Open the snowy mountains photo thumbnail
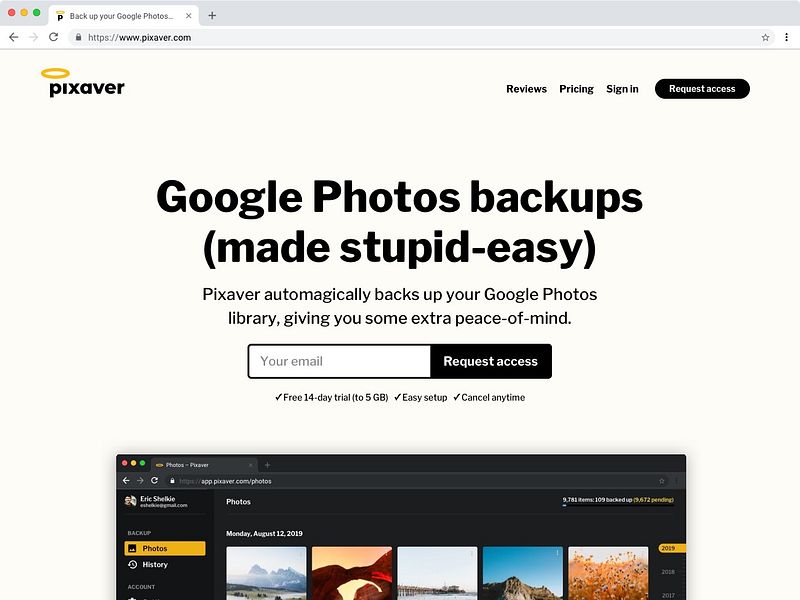 [266, 573]
